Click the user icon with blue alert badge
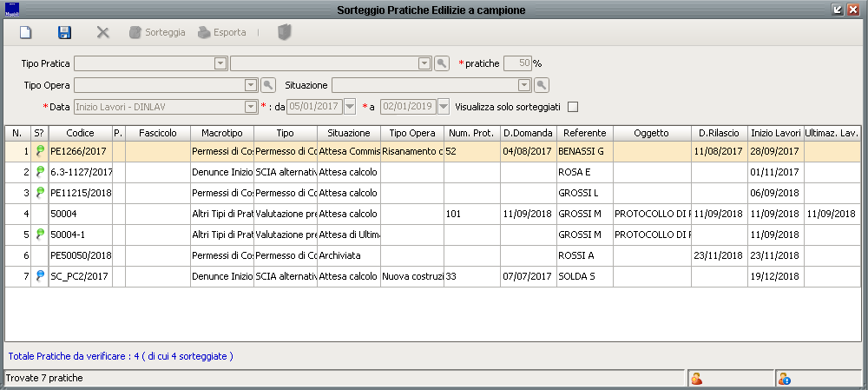 (x=785, y=378)
